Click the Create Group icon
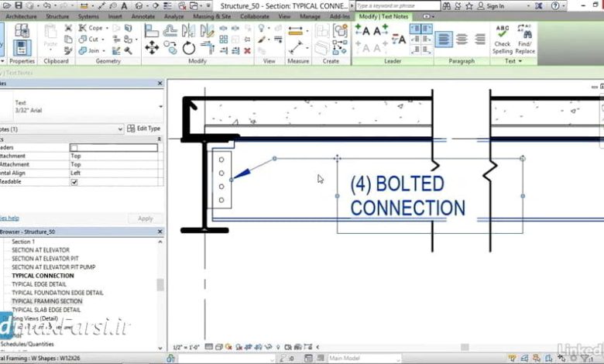The image size is (604, 364). tap(340, 30)
